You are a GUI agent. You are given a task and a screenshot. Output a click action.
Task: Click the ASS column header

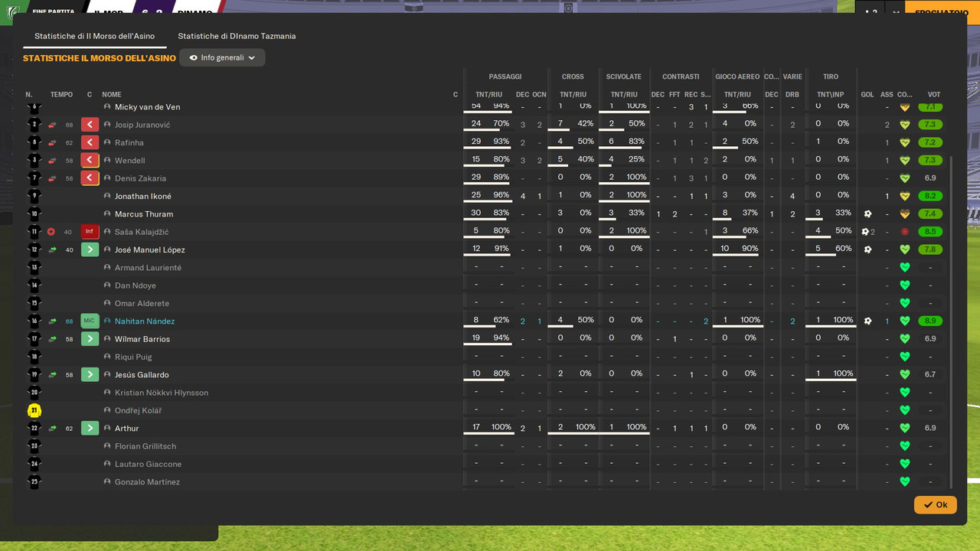pyautogui.click(x=887, y=95)
